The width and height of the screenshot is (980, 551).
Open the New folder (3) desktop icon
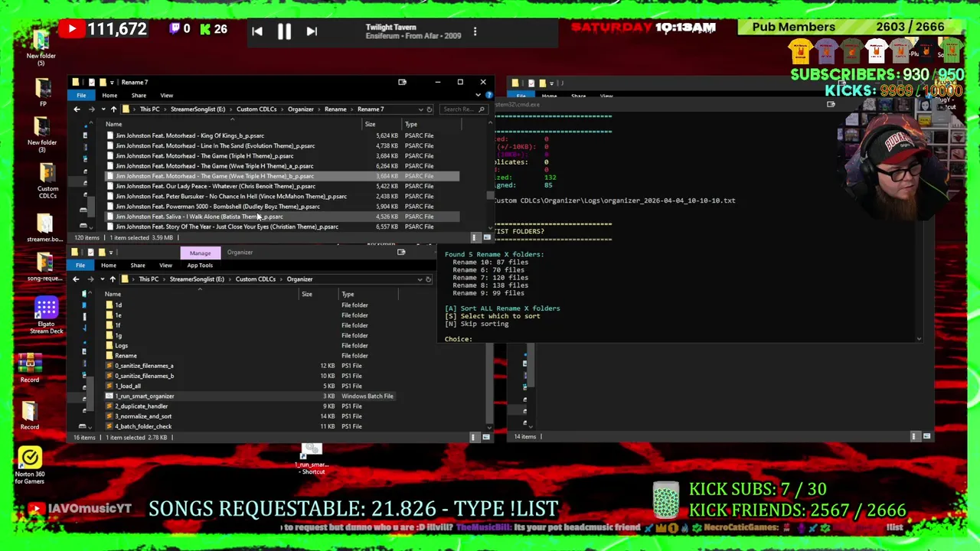(42, 135)
